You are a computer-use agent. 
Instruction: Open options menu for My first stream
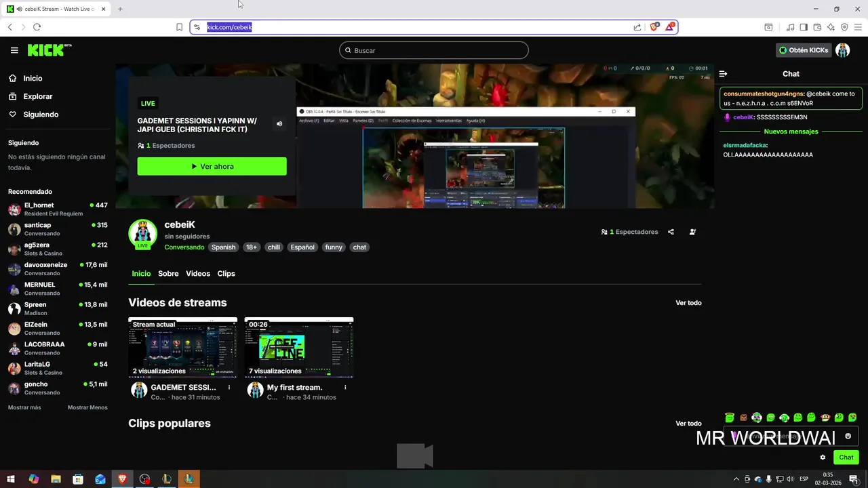[345, 388]
